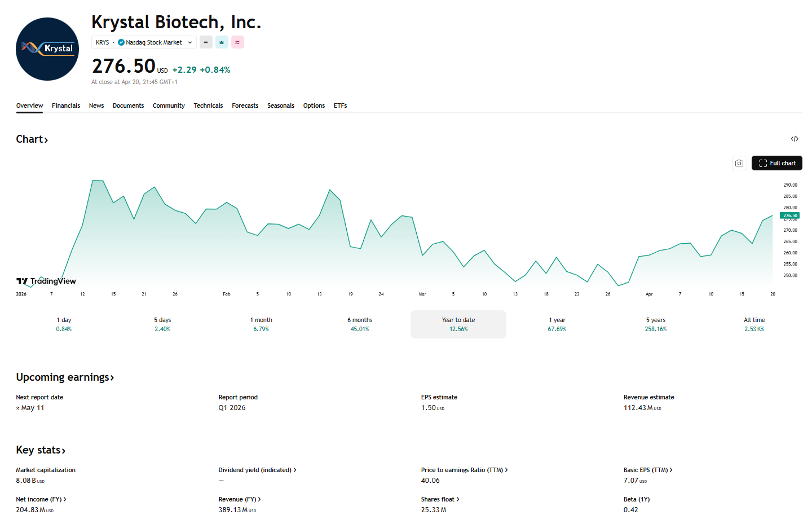The height and width of the screenshot is (515, 812).
Task: Click the Krystal Biotech, Inc. title
Action: (x=176, y=22)
